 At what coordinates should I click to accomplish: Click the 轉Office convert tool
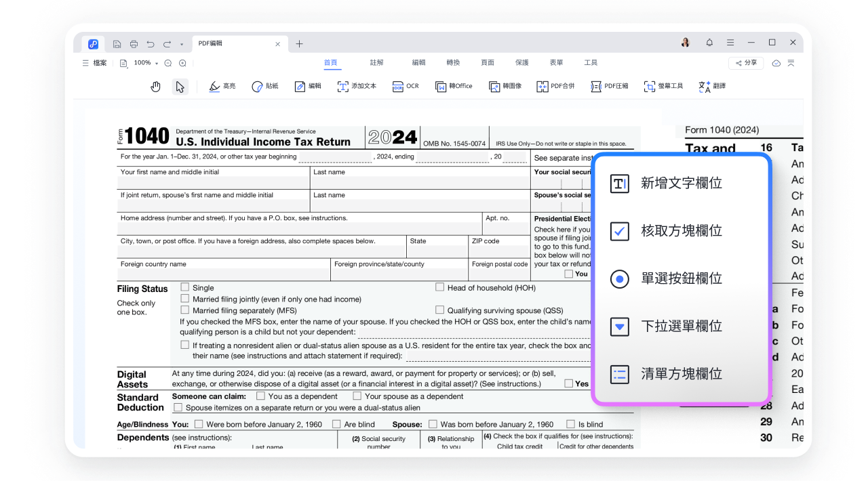[454, 87]
